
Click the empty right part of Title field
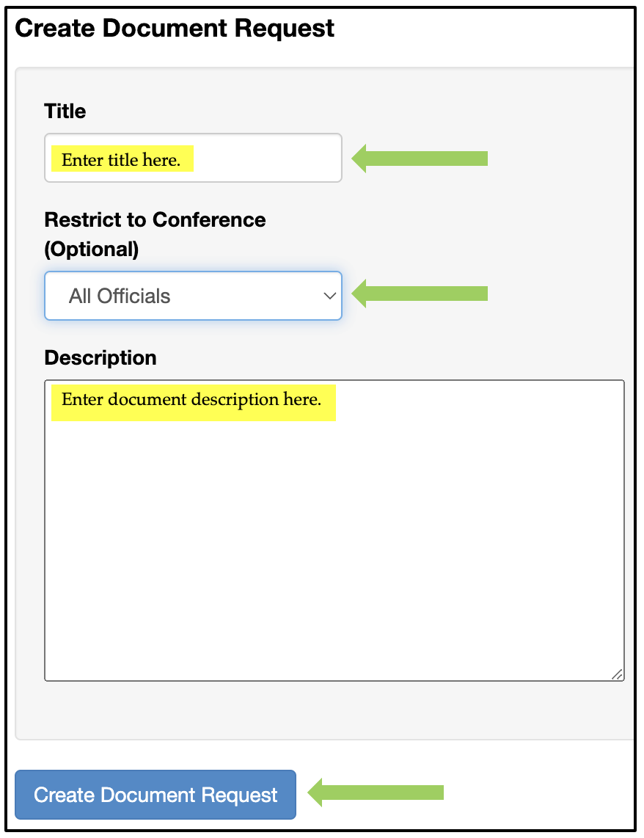click(267, 158)
